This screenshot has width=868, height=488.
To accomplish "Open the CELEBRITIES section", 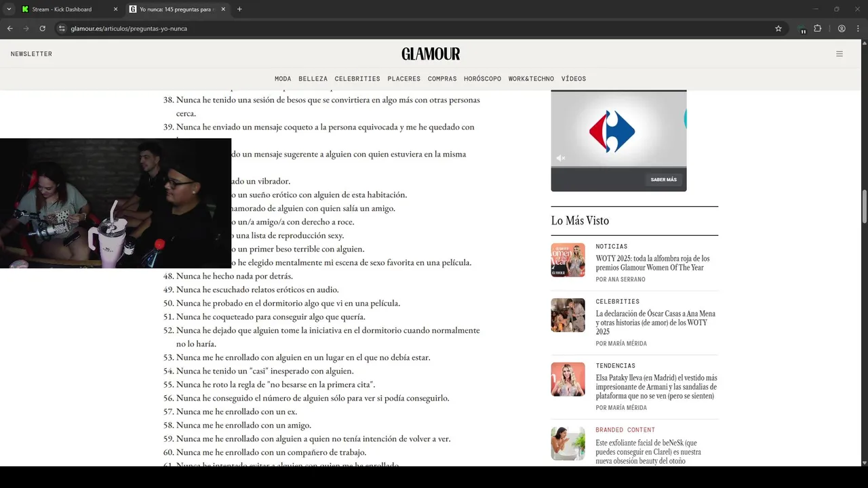I will [x=357, y=79].
